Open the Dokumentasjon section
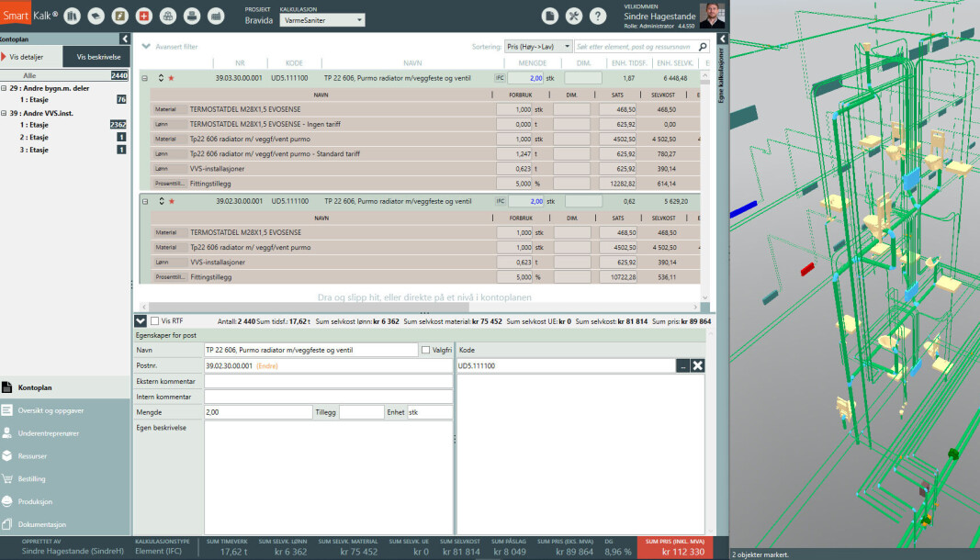The height and width of the screenshot is (560, 980). (x=65, y=524)
